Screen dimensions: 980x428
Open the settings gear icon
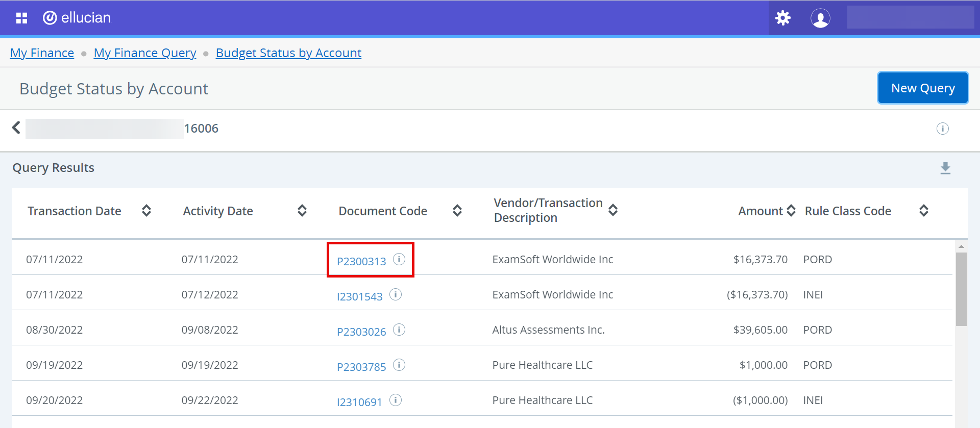[783, 18]
